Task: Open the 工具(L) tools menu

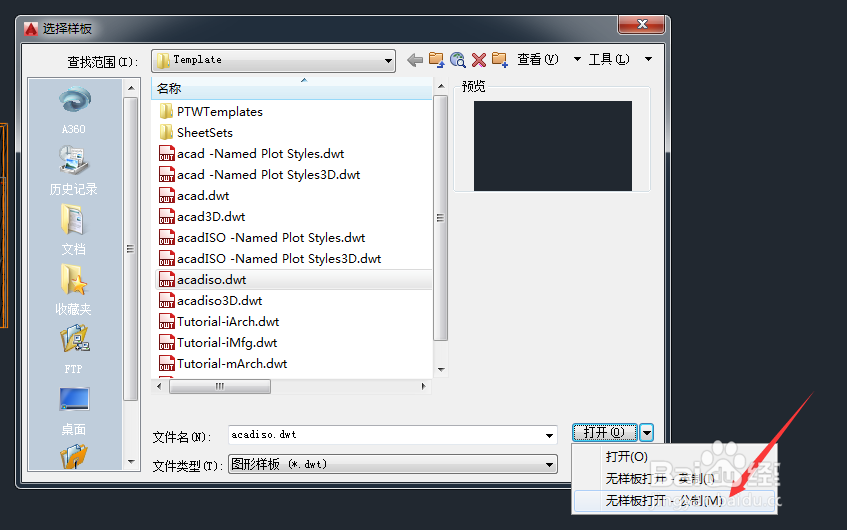Action: click(609, 59)
